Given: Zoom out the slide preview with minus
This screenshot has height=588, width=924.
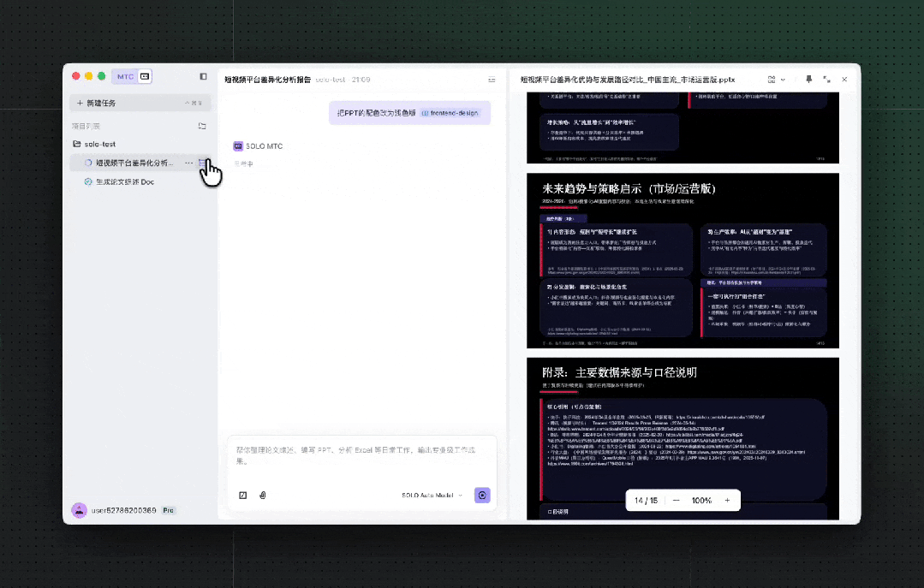Looking at the screenshot, I should point(676,500).
